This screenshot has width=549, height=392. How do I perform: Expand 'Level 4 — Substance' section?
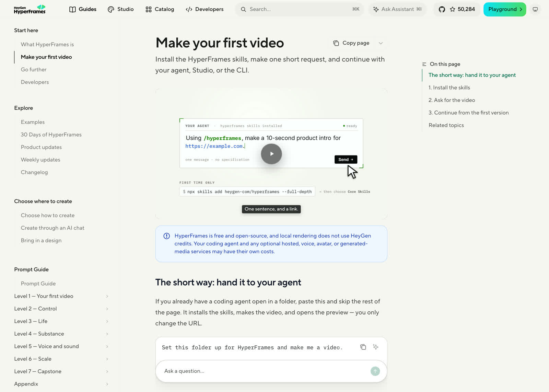(x=61, y=334)
